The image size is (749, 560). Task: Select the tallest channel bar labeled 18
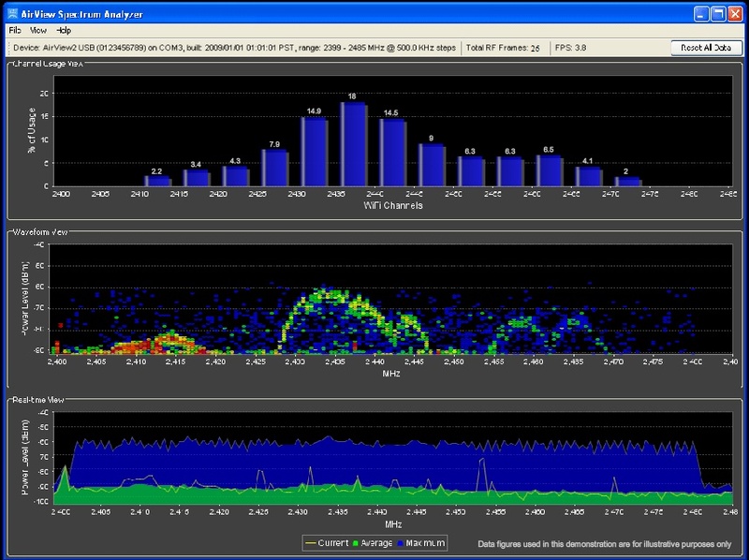(x=353, y=144)
